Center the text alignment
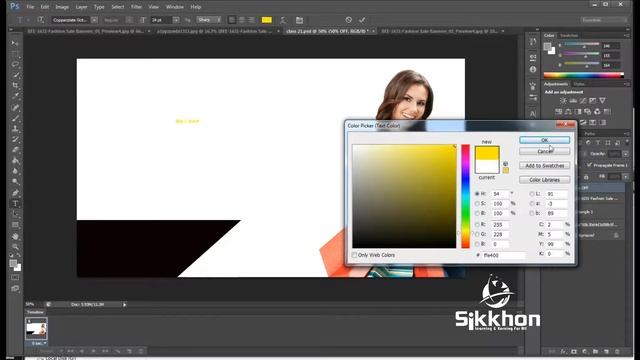Image resolution: width=640 pixels, height=360 pixels. pos(242,20)
